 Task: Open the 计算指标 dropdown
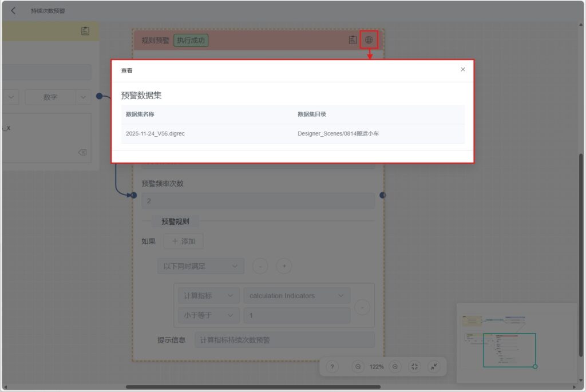point(208,296)
